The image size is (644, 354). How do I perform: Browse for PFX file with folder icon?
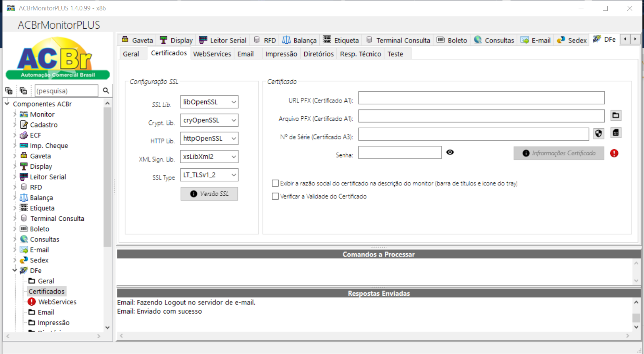pyautogui.click(x=616, y=115)
